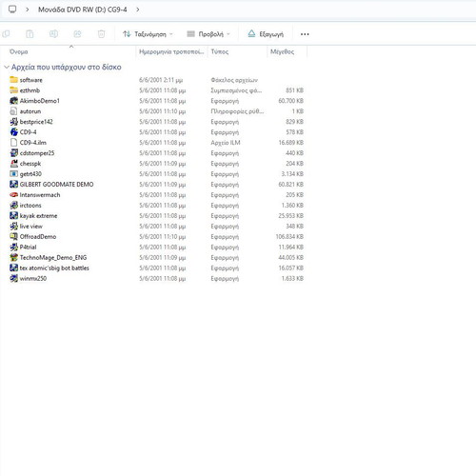Image resolution: width=476 pixels, height=476 pixels.
Task: Select the autorun settings file icon
Action: coord(13,111)
